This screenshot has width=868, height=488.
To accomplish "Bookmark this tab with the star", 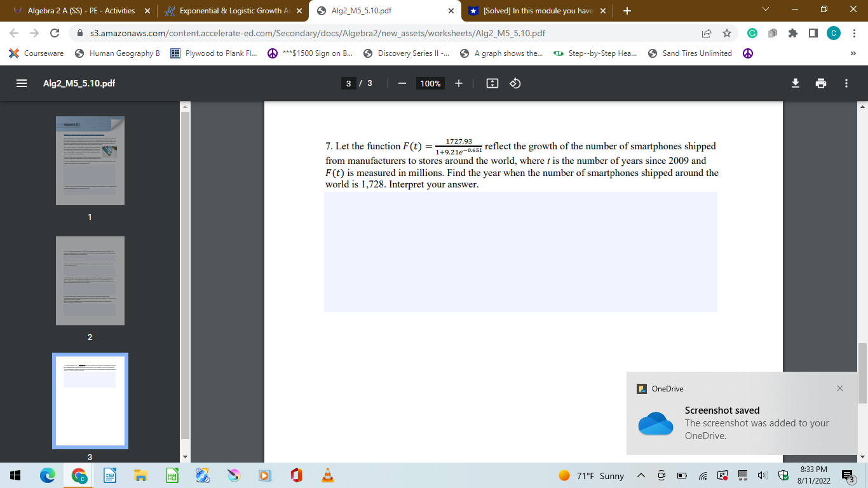I will click(727, 33).
